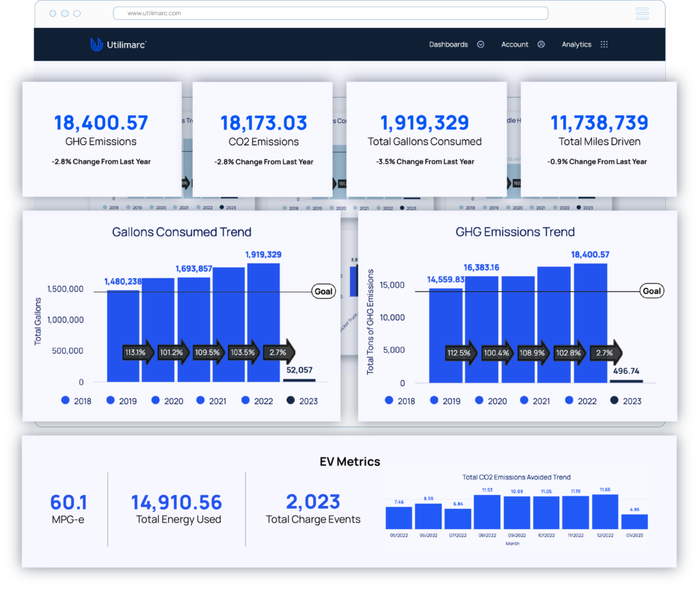Click the Total CO2 Emissions Avoided Trend title
Image resolution: width=700 pixels, height=590 pixels.
point(517,477)
